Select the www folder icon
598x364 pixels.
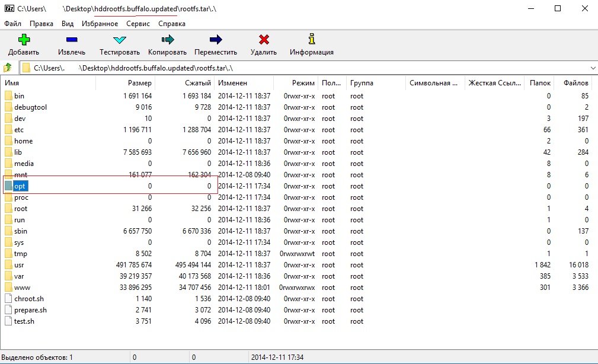click(8, 288)
